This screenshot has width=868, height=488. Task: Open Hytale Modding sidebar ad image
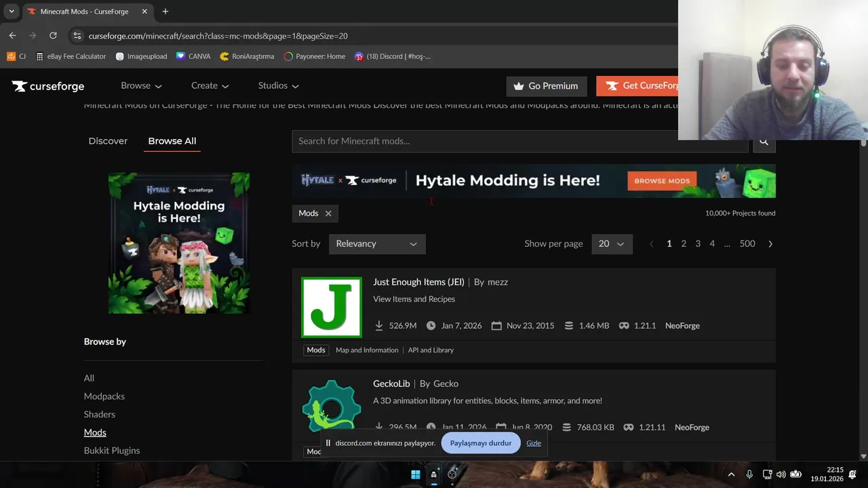click(x=179, y=243)
